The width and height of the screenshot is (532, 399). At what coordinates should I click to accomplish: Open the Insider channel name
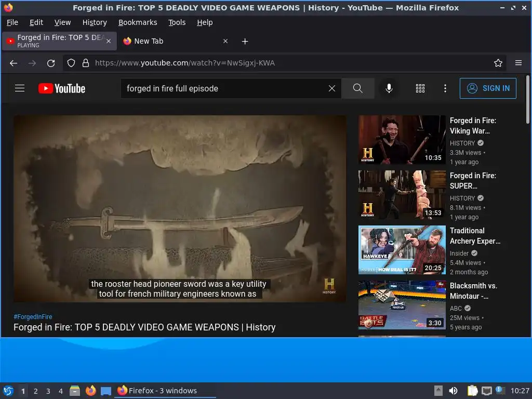(x=459, y=253)
